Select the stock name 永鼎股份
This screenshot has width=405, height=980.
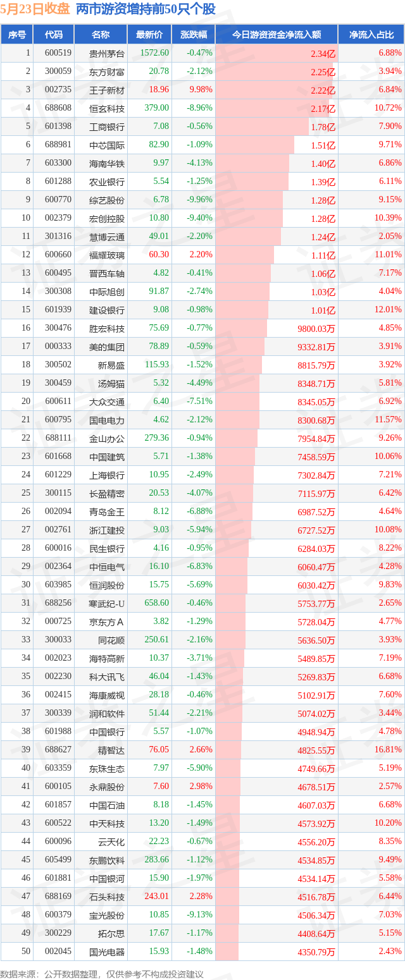click(x=107, y=787)
